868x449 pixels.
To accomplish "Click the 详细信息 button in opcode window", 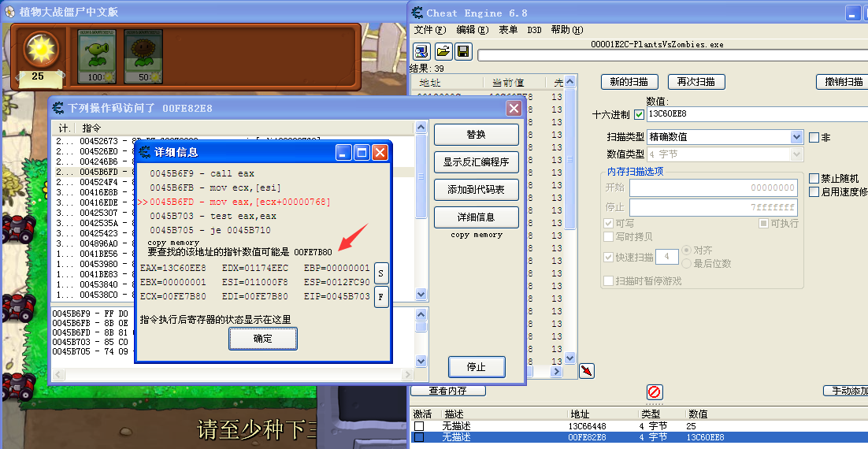I will [x=476, y=217].
